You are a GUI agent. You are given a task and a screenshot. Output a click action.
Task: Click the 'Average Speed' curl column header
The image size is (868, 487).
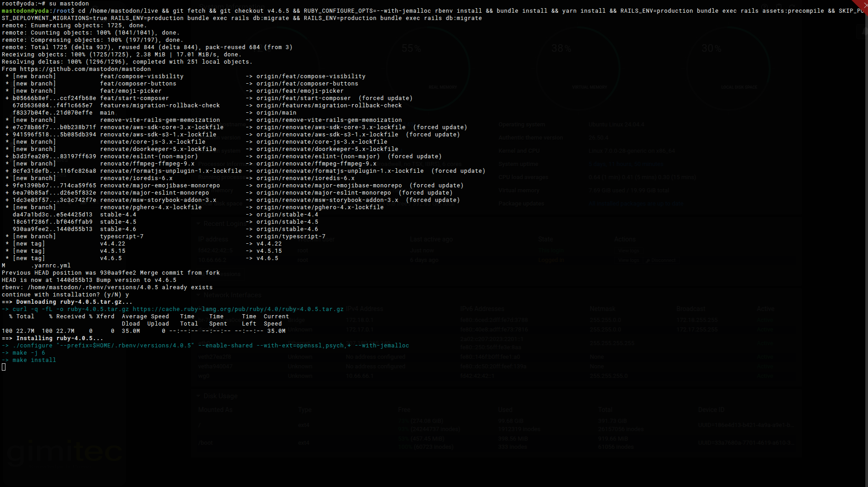[146, 316]
